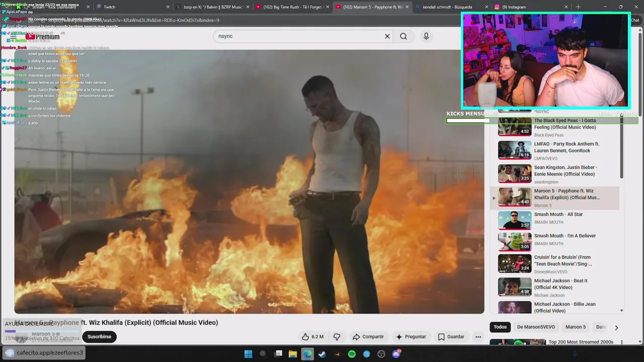This screenshot has height=362, width=644.
Task: Close the Maroon 5 Payphone tab
Action: pos(408,7)
